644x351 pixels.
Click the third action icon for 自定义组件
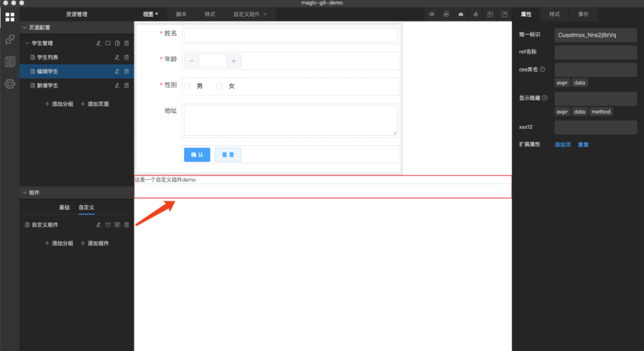[x=117, y=225]
